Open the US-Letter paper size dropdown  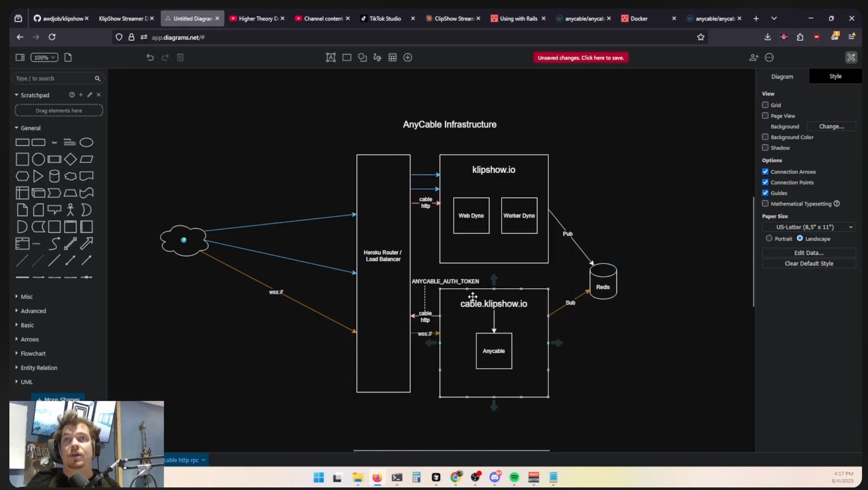coord(809,227)
